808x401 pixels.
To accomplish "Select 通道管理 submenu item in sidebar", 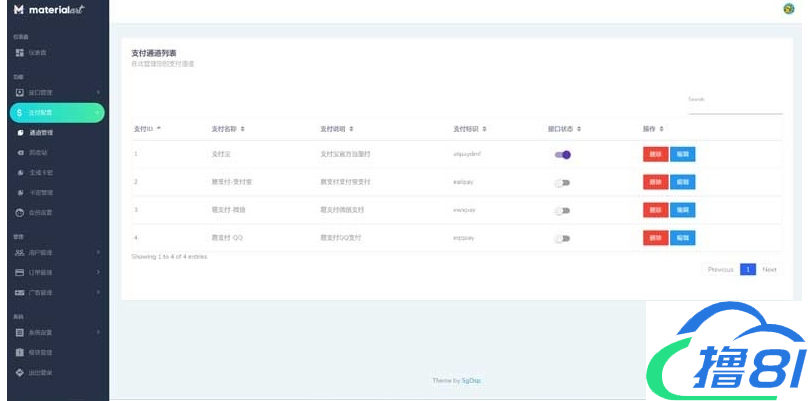I will 41,132.
